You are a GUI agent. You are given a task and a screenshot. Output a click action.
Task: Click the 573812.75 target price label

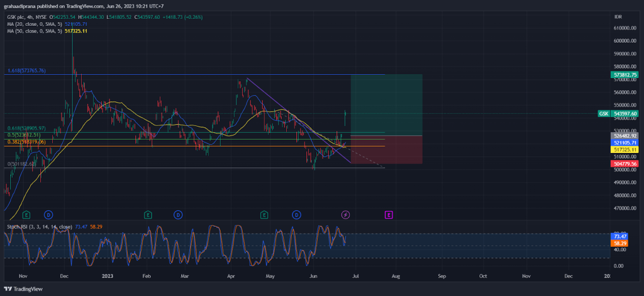[626, 75]
